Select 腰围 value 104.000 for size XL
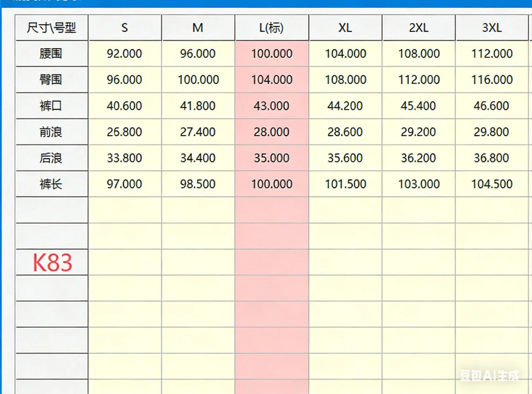 coord(345,54)
